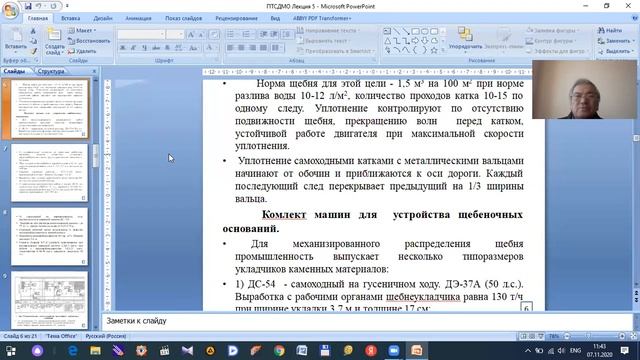This screenshot has height=360, width=640.
Task: Cut selection with the scissors icon
Action: [x=33, y=31]
